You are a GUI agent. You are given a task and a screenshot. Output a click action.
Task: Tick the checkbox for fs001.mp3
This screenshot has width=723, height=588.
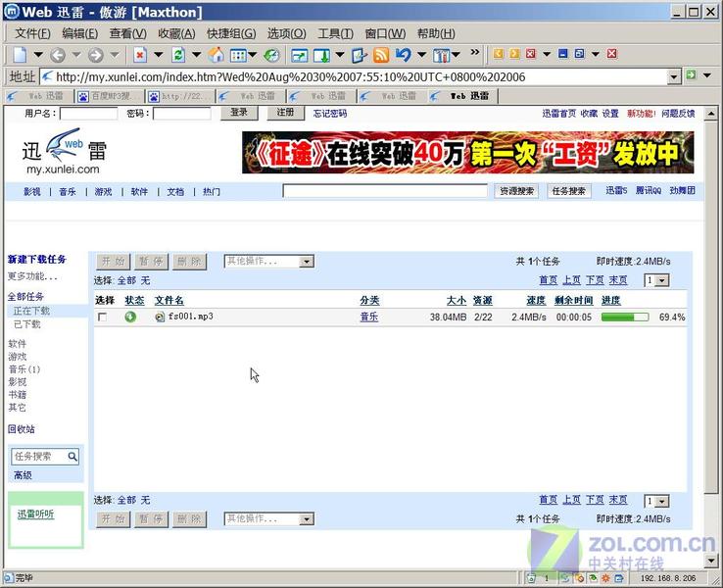click(102, 317)
